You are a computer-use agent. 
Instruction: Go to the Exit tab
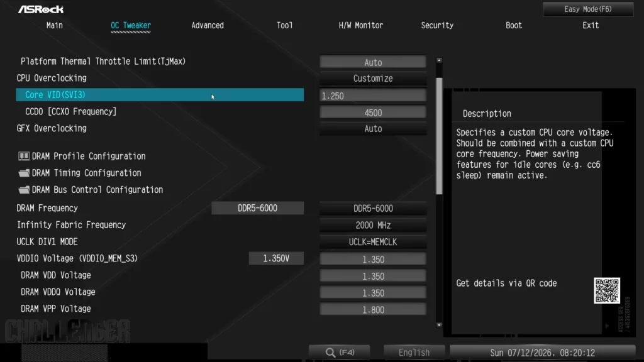tap(590, 25)
